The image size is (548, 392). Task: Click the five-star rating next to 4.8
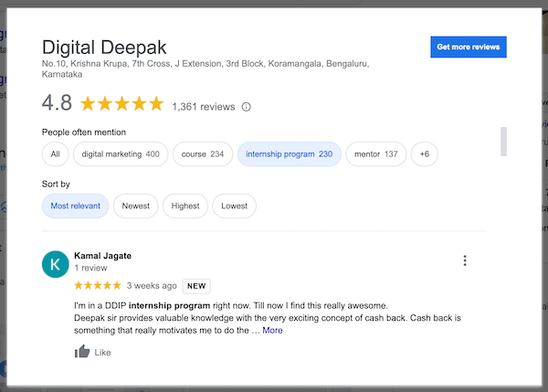122,104
